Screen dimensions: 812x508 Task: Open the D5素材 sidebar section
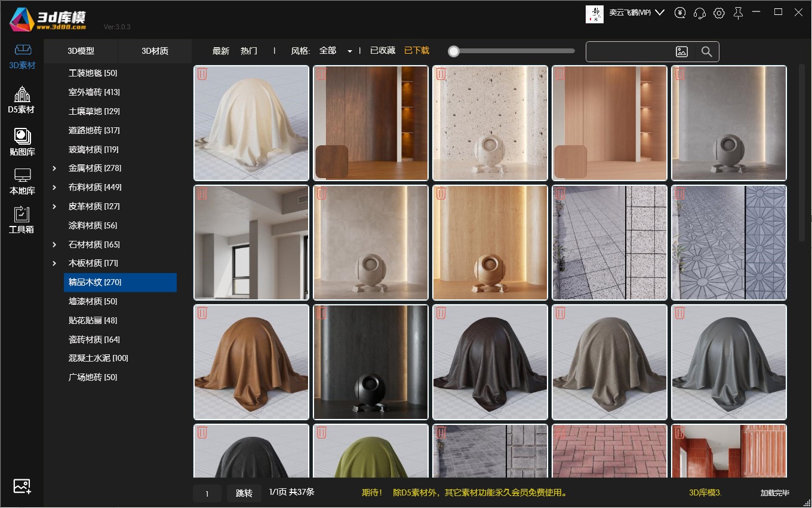(21, 100)
